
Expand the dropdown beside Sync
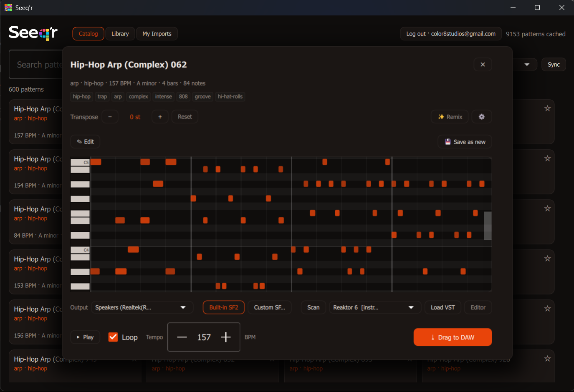(527, 65)
